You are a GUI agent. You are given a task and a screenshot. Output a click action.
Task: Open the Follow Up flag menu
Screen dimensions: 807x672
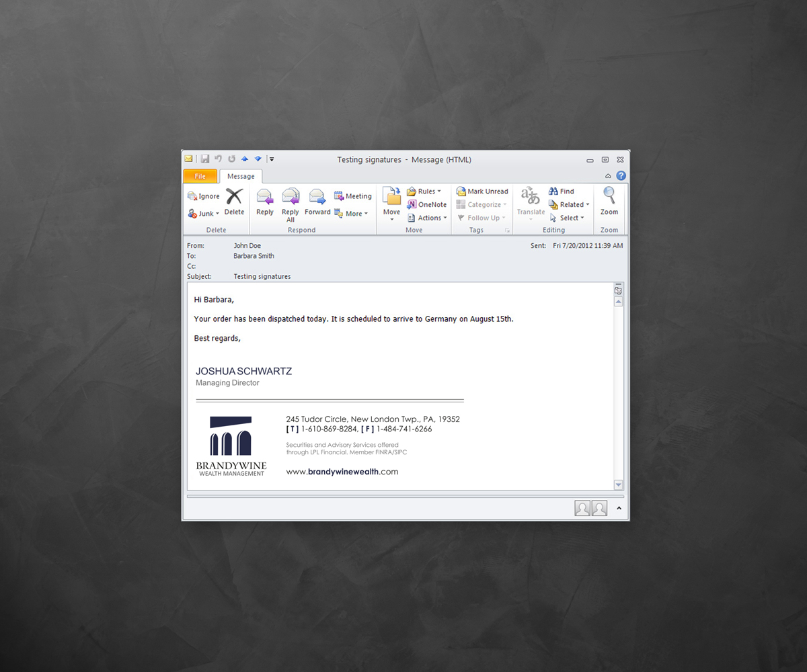click(482, 218)
